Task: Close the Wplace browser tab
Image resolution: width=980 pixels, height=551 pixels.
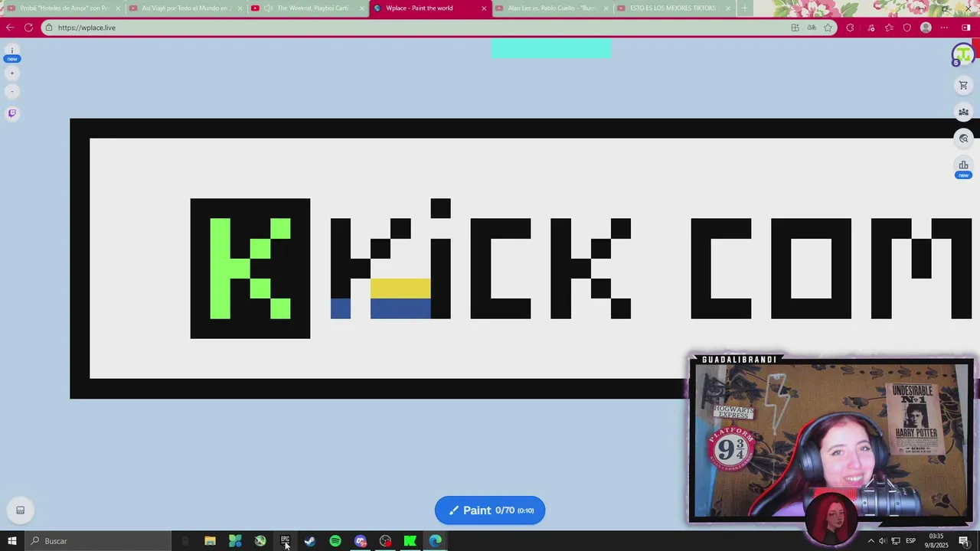Action: pos(484,8)
